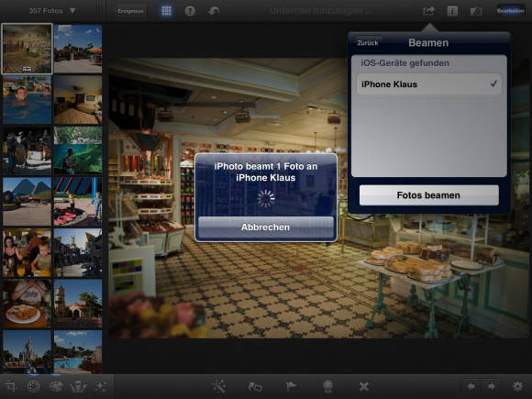Viewport: 532px width, 399px height.
Task: Open the effects sparkle tool icon
Action: click(x=101, y=386)
